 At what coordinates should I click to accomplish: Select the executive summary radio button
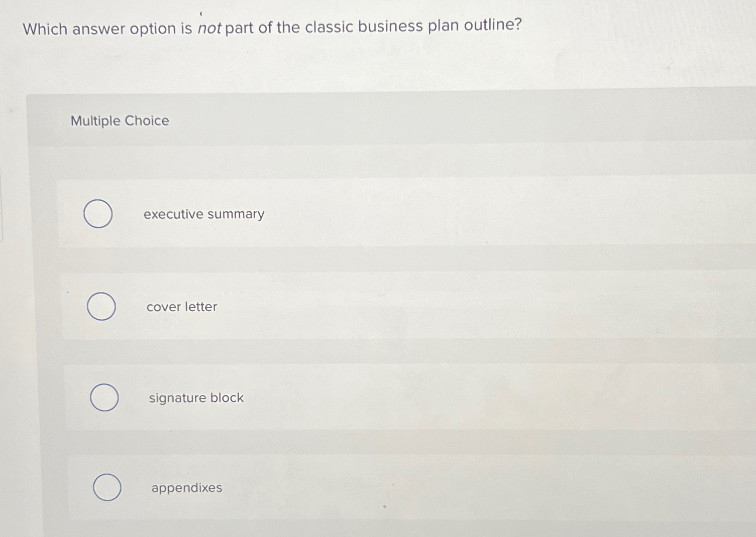(x=98, y=213)
